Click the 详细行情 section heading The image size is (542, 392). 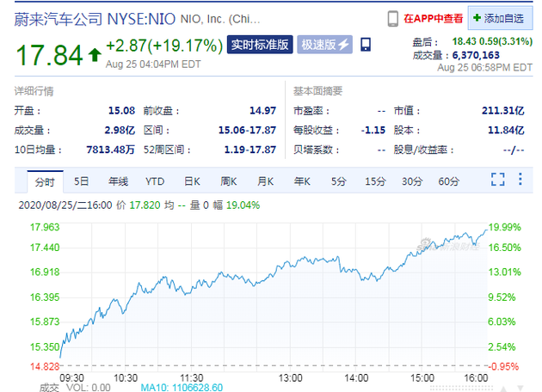click(x=34, y=91)
